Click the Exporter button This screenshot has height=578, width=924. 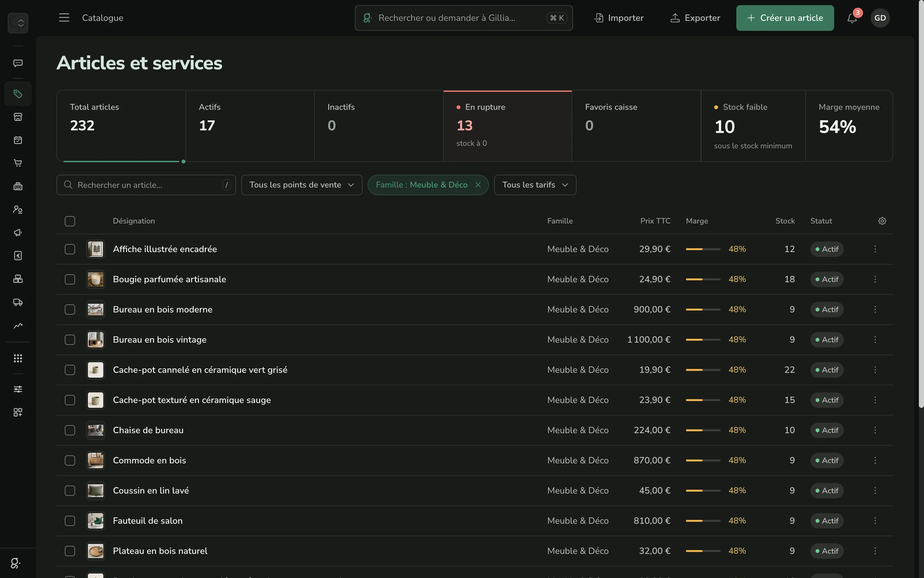pos(695,18)
